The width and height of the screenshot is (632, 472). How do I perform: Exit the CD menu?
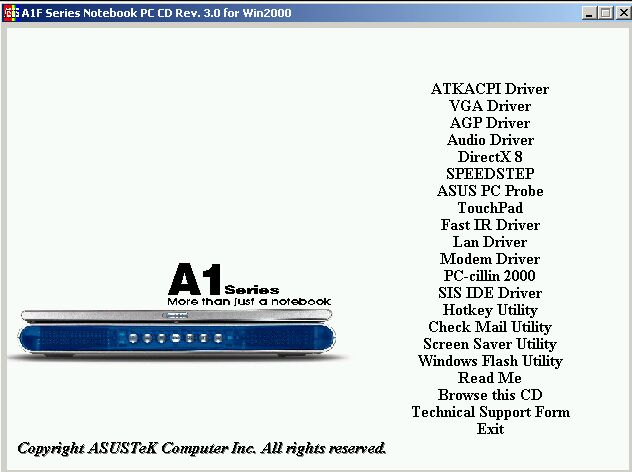coord(490,429)
